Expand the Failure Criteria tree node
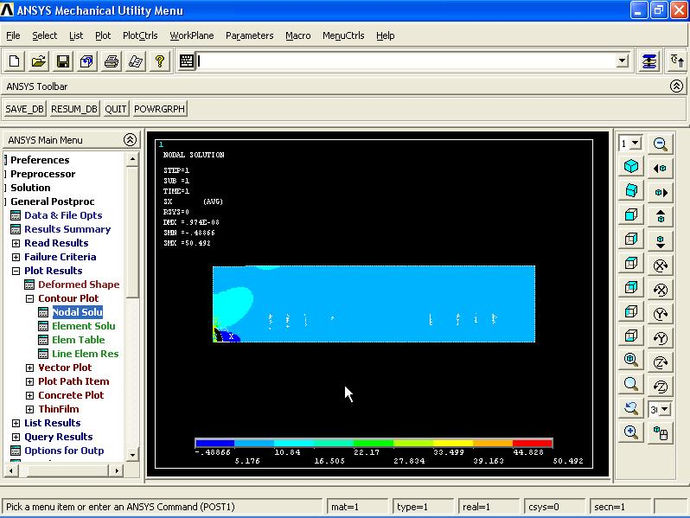The image size is (690, 518). 16,257
